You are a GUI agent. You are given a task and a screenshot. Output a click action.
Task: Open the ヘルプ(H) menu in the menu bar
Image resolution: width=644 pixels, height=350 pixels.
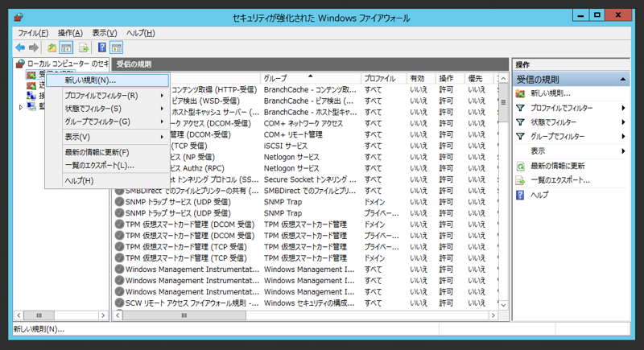tap(140, 33)
